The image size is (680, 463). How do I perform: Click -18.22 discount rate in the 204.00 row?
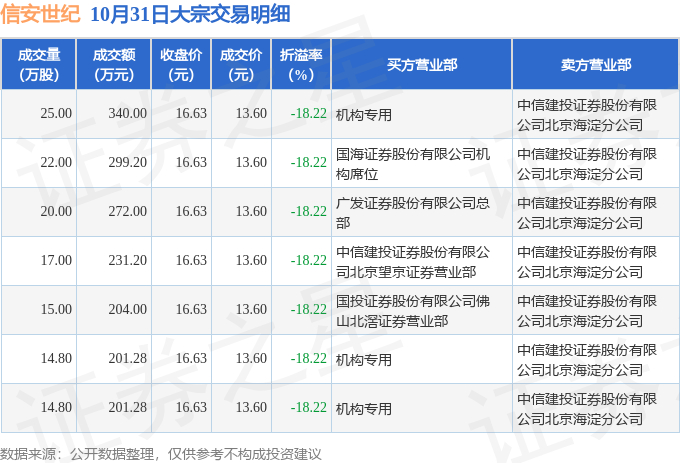pos(308,310)
